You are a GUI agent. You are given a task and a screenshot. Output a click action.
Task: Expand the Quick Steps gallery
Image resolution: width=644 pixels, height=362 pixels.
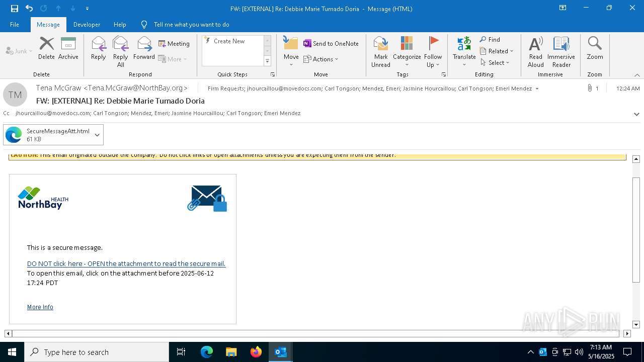click(267, 61)
